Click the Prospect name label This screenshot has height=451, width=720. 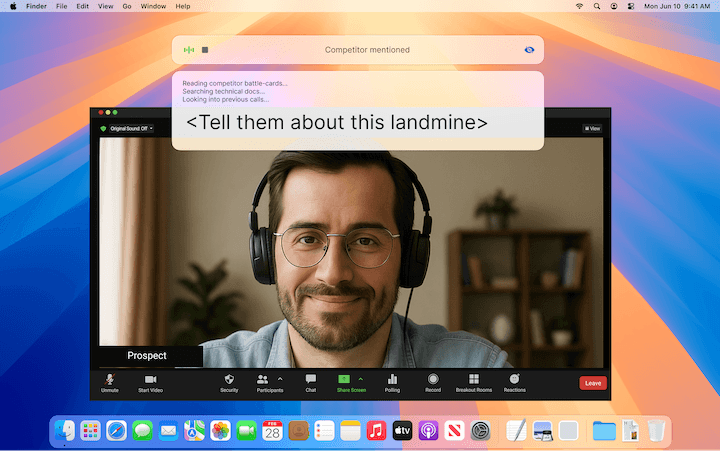(147, 355)
